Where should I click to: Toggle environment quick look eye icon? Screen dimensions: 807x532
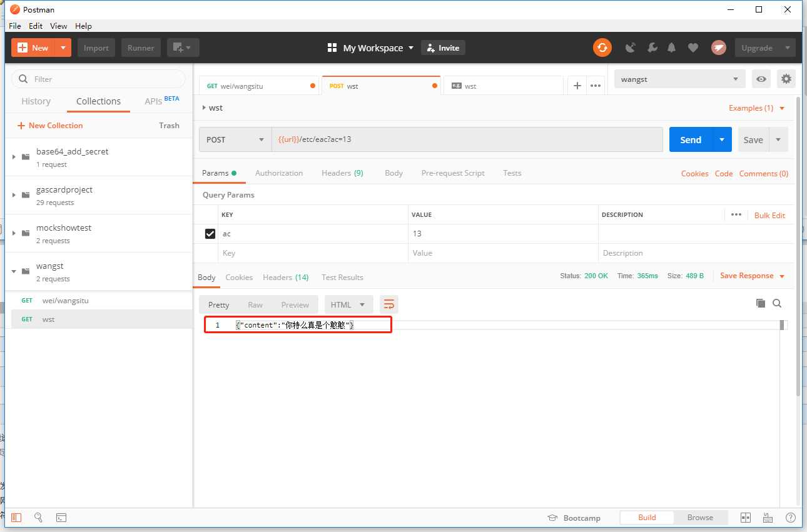click(x=761, y=79)
